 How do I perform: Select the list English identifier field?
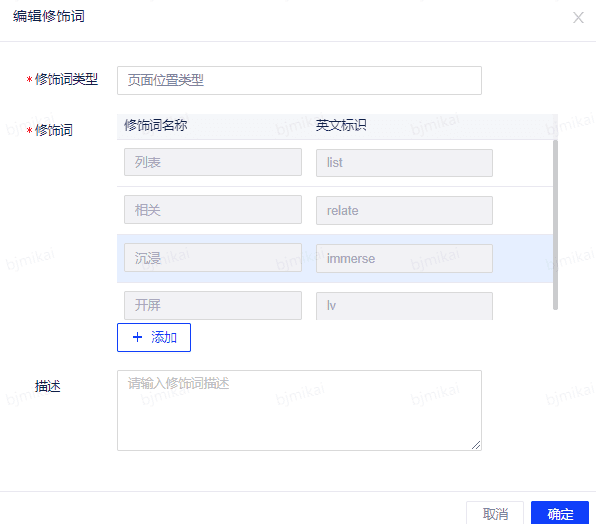pyautogui.click(x=404, y=163)
